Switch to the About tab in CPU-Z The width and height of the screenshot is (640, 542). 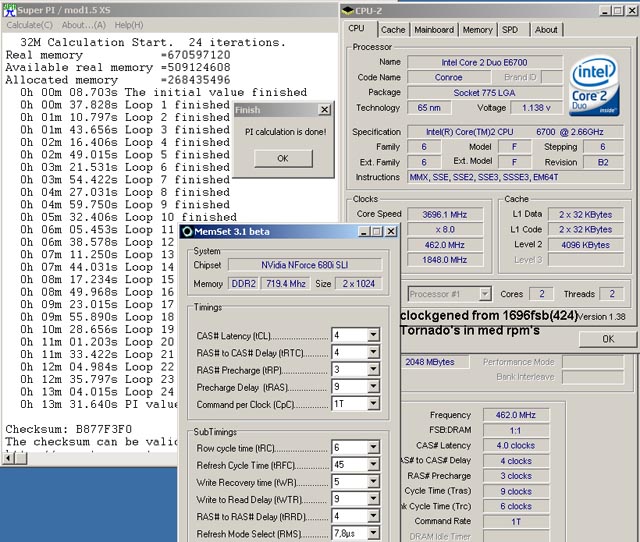(x=546, y=30)
